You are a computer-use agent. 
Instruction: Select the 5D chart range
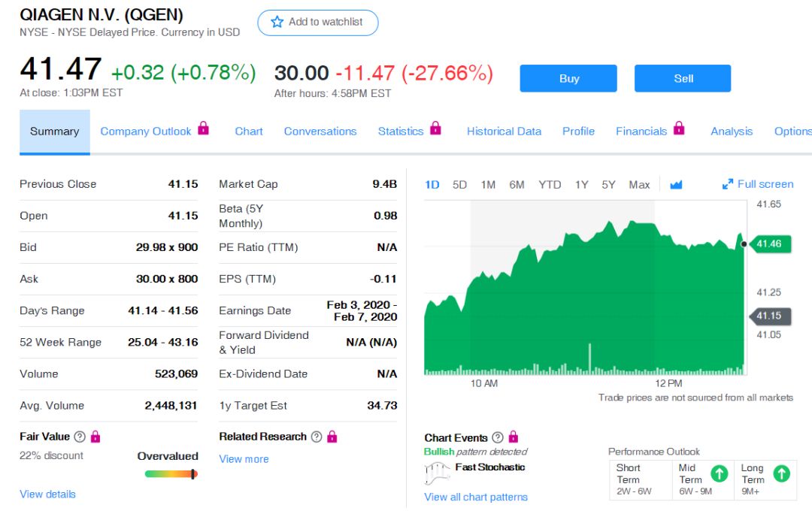[x=459, y=185]
